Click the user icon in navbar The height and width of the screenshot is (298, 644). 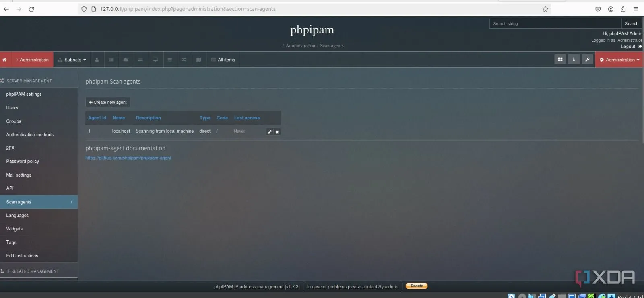pyautogui.click(x=97, y=60)
